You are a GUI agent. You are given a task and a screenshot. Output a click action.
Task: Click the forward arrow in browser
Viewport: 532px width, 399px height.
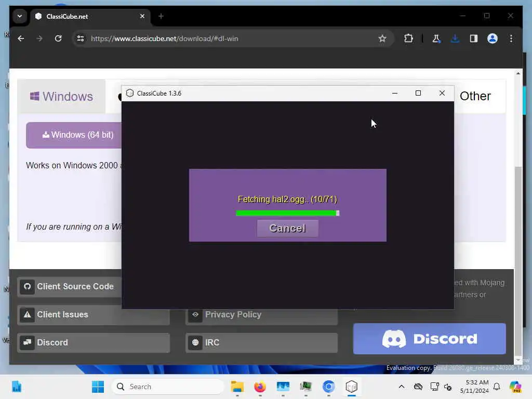point(39,38)
